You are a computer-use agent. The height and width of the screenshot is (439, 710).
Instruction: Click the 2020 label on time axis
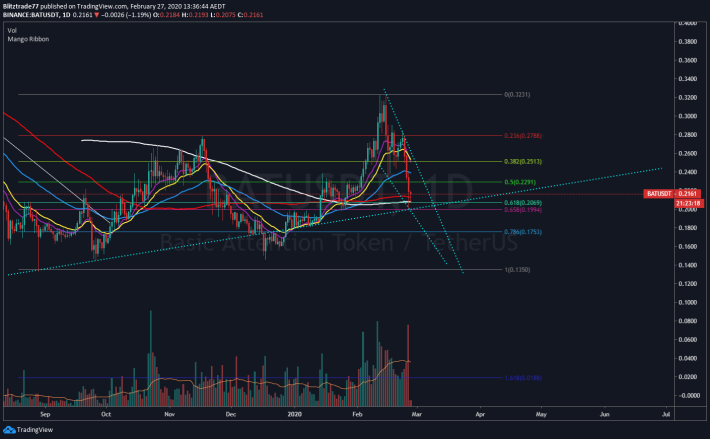coord(294,414)
